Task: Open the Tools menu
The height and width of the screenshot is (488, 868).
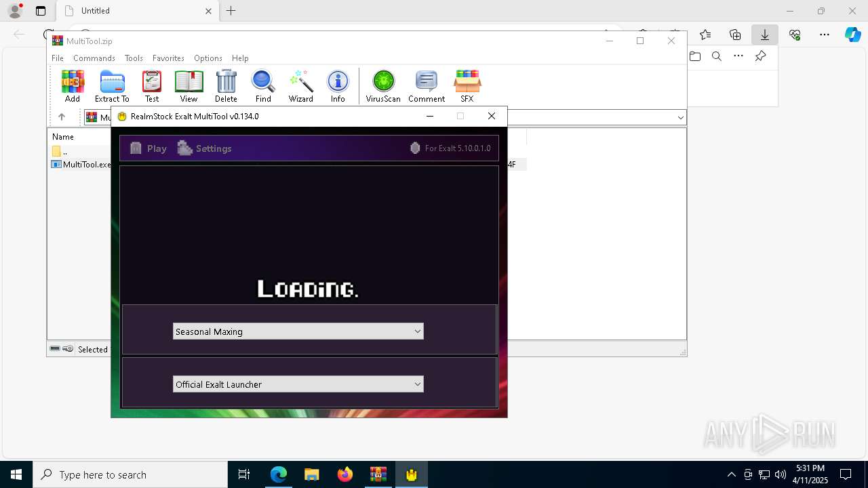Action: 134,58
